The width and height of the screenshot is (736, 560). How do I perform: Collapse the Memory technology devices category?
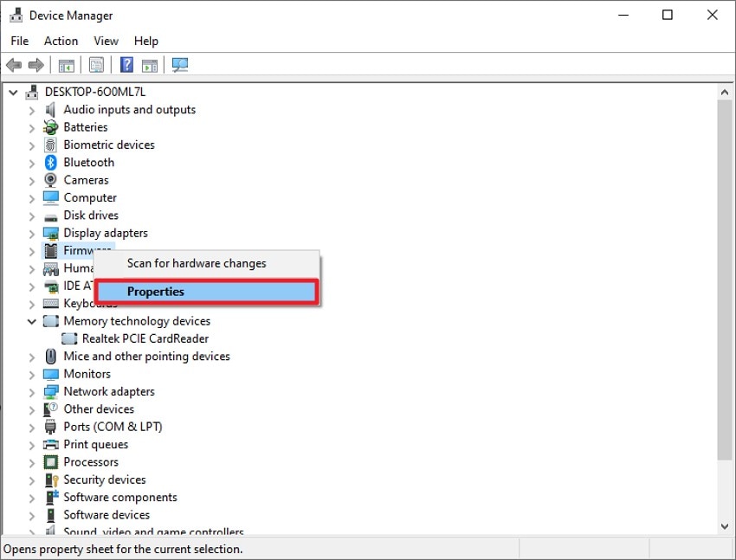click(32, 320)
